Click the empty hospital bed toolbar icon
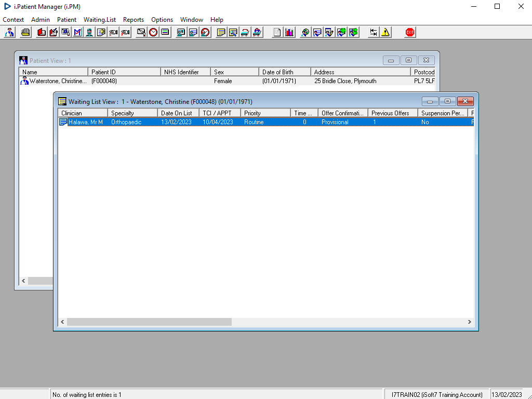The width and height of the screenshot is (532, 399). 245,32
